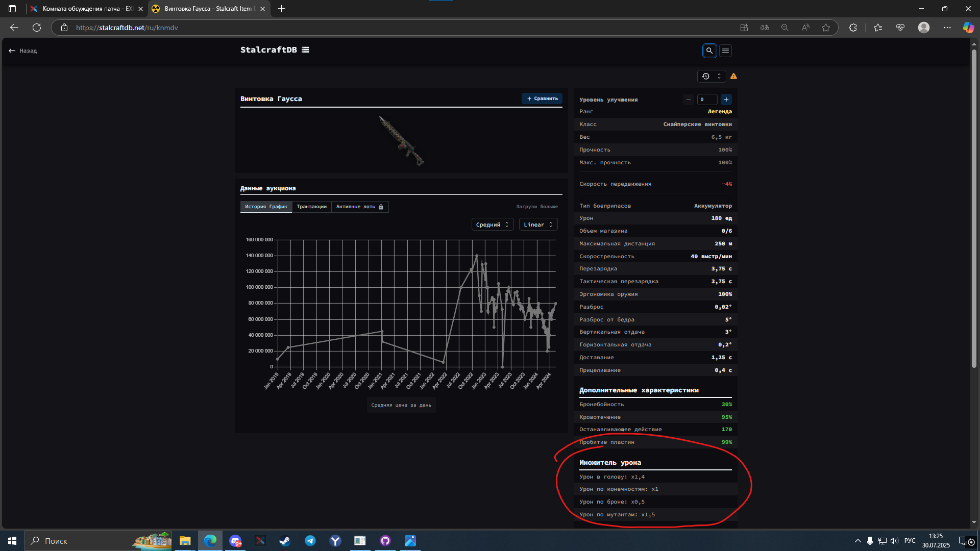
Task: Click Загрузи больше to load more data
Action: [x=536, y=207]
